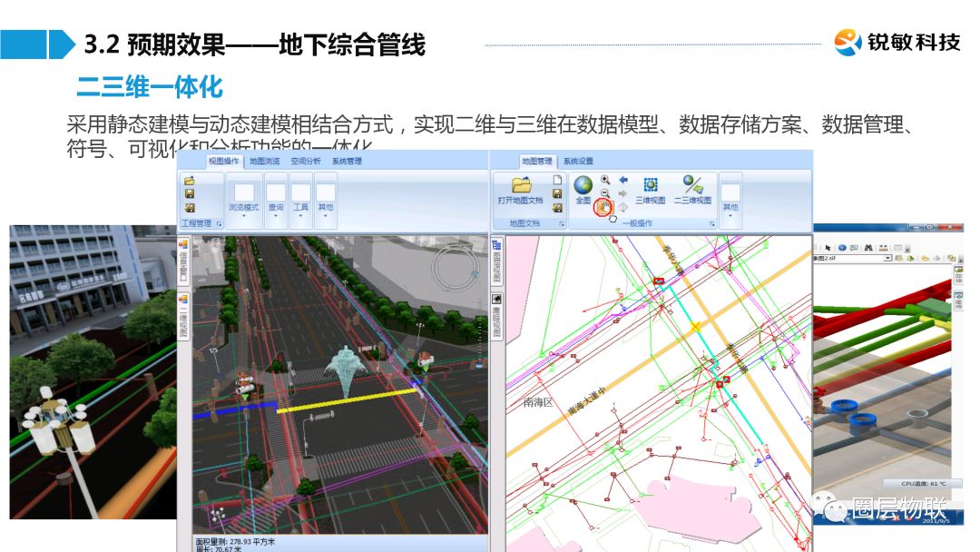Click the circular navigation compass in 3D view
Screen dimensions: 980x552
click(x=456, y=268)
